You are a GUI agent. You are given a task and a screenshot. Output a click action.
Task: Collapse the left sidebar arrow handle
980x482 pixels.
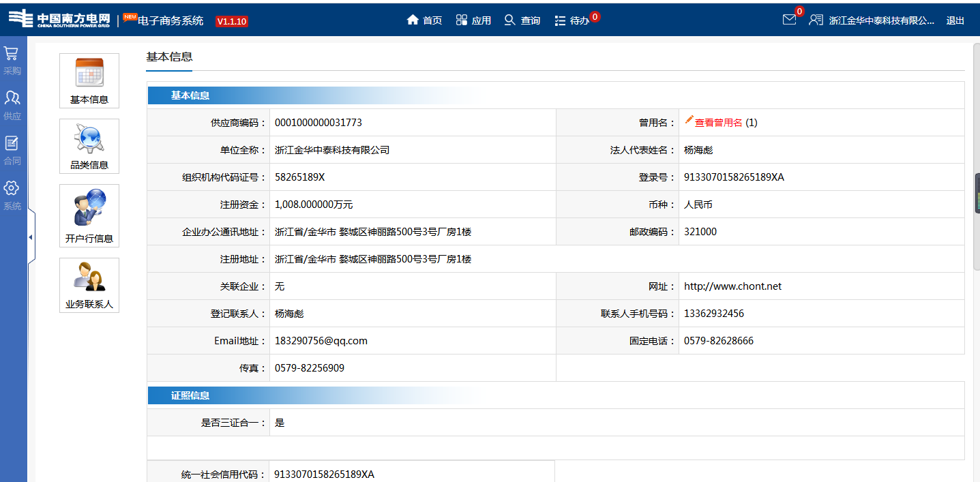[x=31, y=237]
